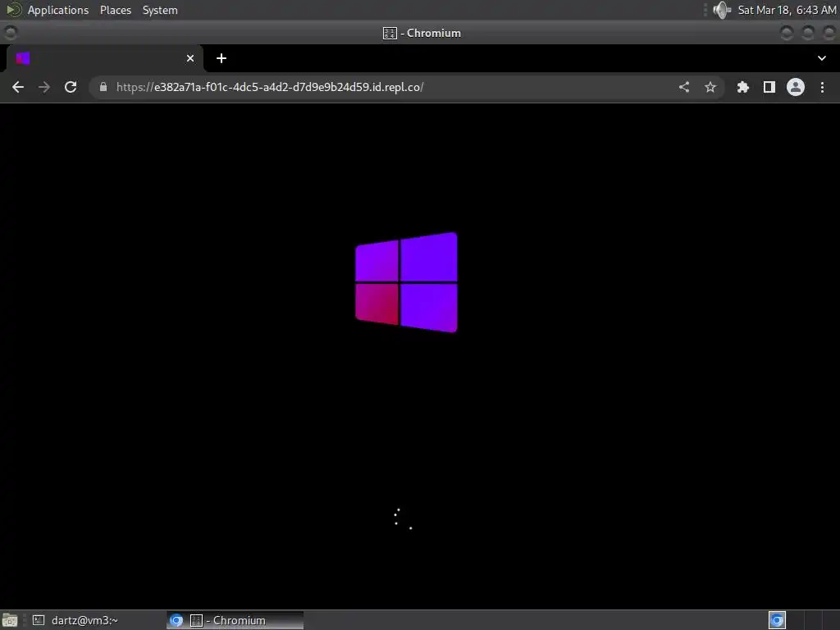Click the window menu button in title bar
Image resolution: width=840 pixels, height=630 pixels.
(x=10, y=33)
